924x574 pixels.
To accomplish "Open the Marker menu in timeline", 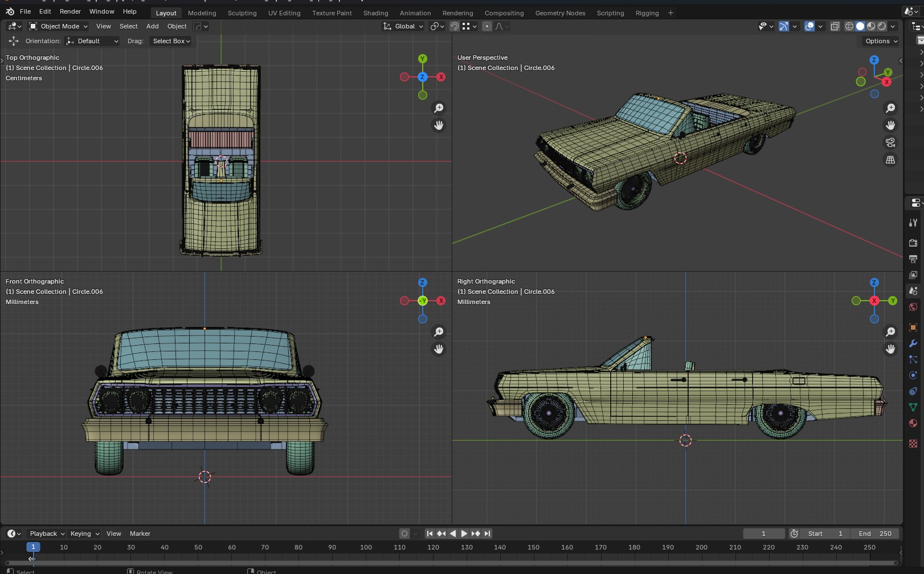I will point(140,534).
